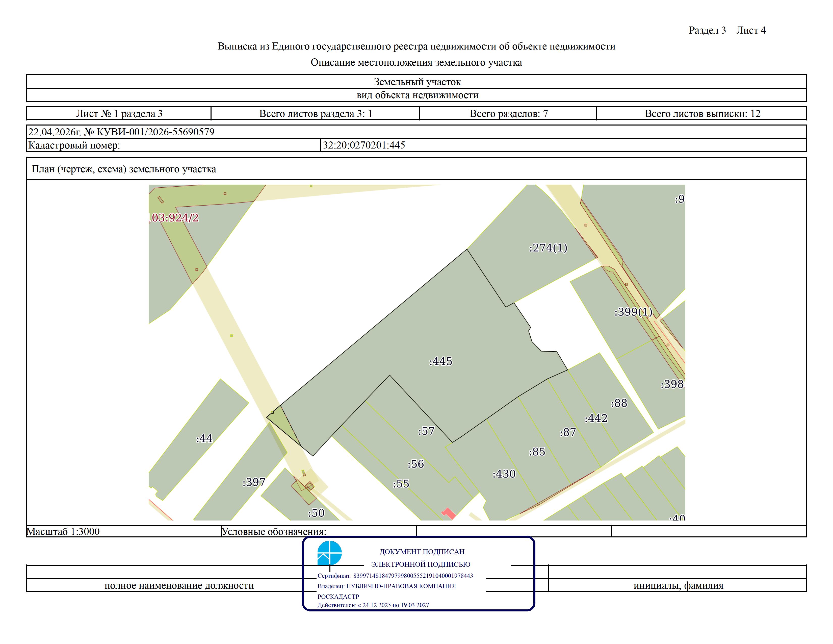Select parcel :399(1) on the plan

coord(633,312)
